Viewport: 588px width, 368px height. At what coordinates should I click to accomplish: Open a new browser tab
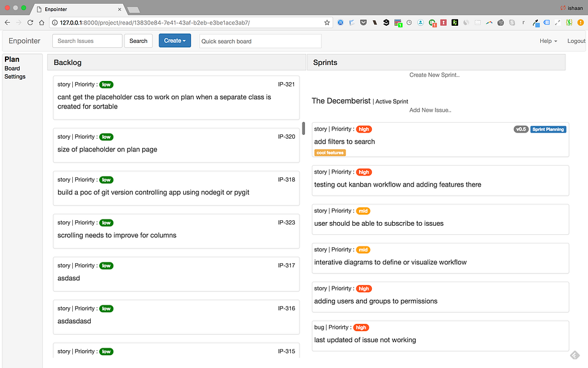(134, 10)
